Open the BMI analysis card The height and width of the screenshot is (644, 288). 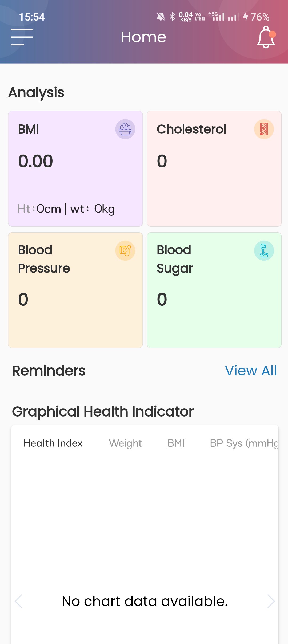point(75,174)
